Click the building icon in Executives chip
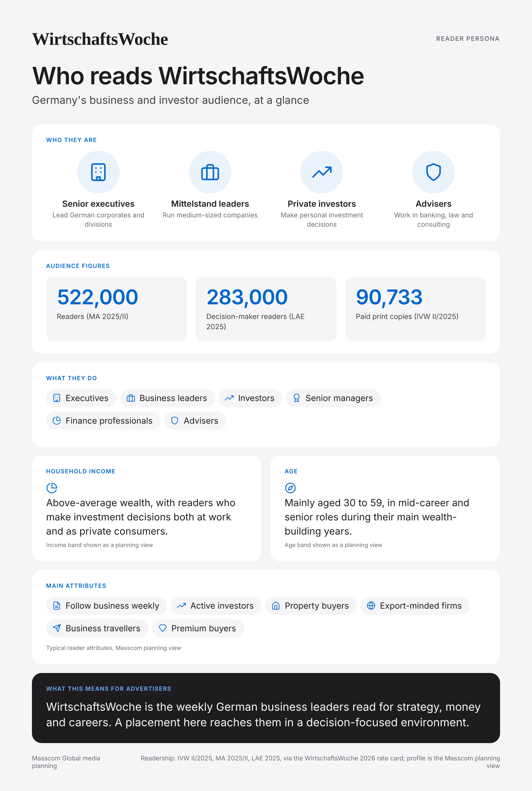The image size is (532, 791). pos(57,398)
